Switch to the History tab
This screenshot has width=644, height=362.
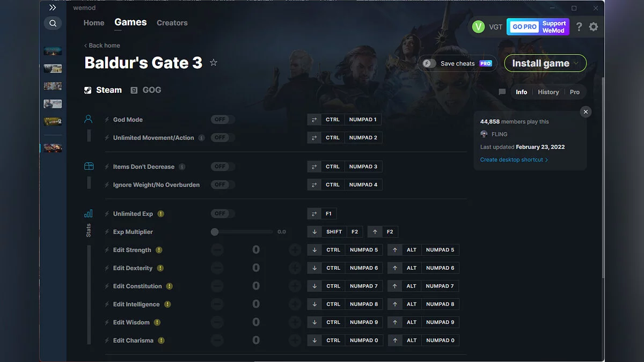pyautogui.click(x=548, y=92)
